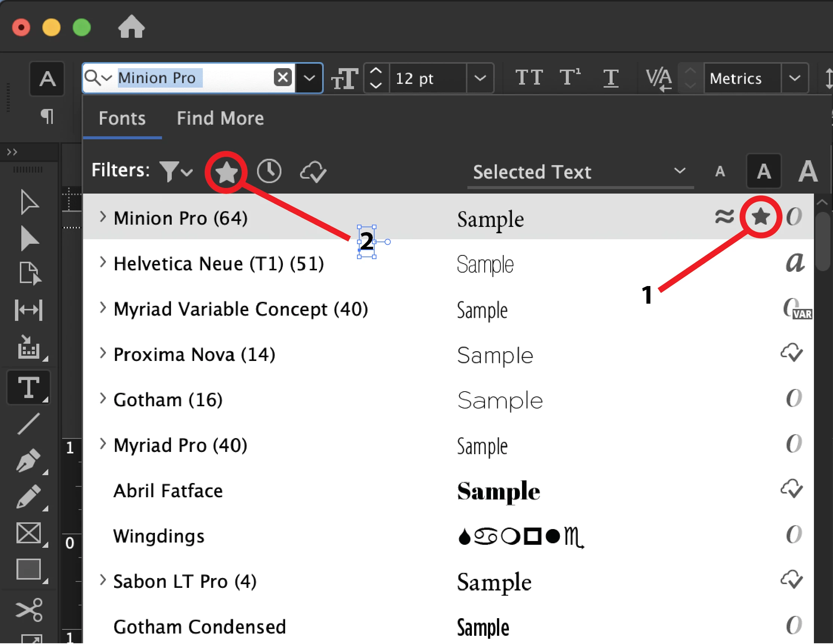Switch to the Fonts tab
The height and width of the screenshot is (644, 833).
point(122,118)
